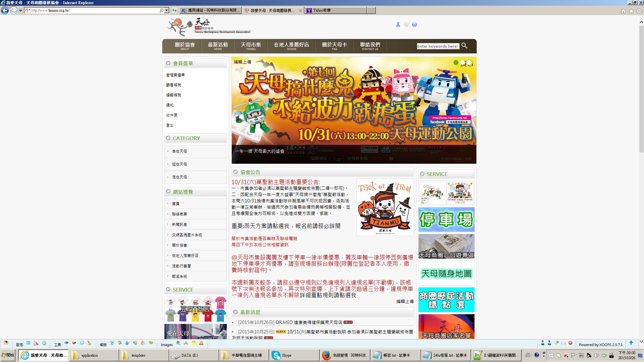
Task: Open the DR.MED 達康美得 news link
Action: pyautogui.click(x=309, y=322)
